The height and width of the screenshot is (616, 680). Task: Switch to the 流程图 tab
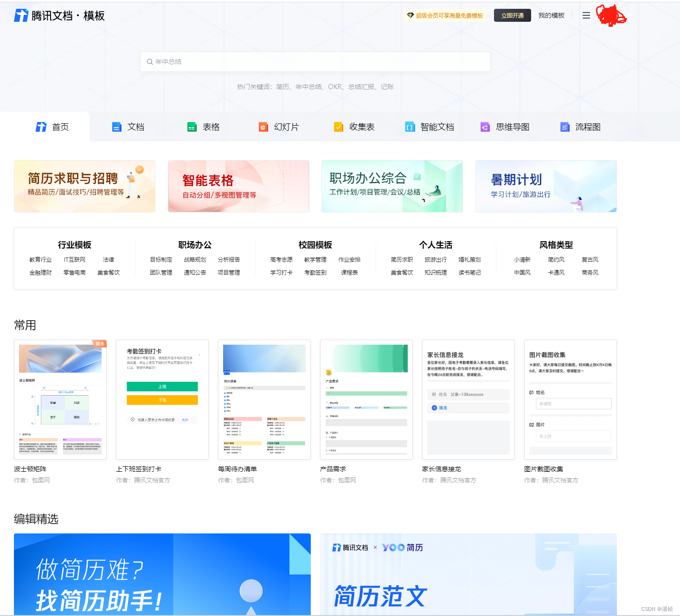tap(581, 127)
